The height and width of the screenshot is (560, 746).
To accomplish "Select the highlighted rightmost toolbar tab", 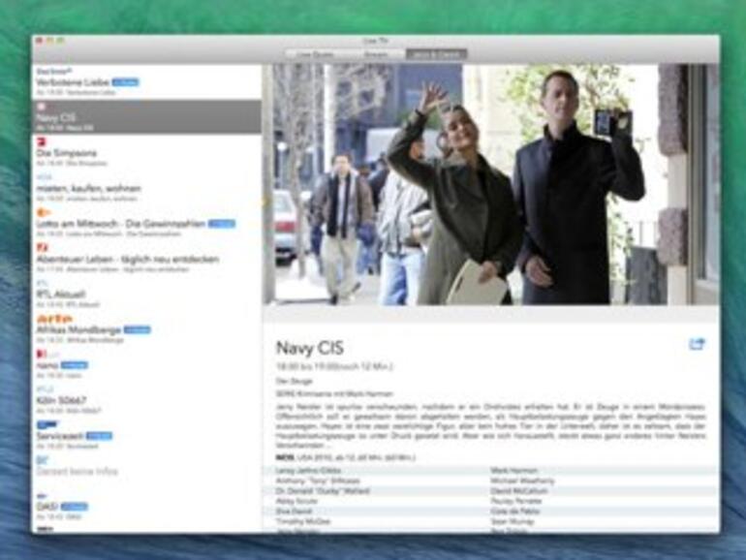I will coord(436,54).
